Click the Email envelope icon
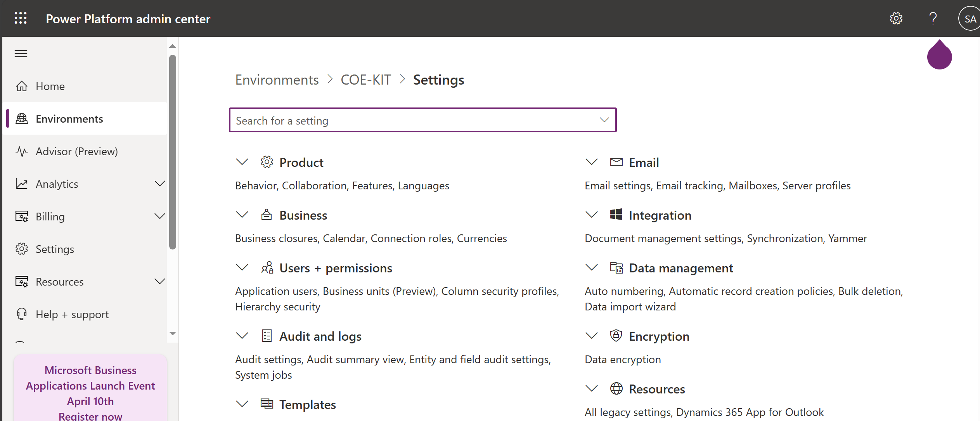980x421 pixels. tap(616, 162)
